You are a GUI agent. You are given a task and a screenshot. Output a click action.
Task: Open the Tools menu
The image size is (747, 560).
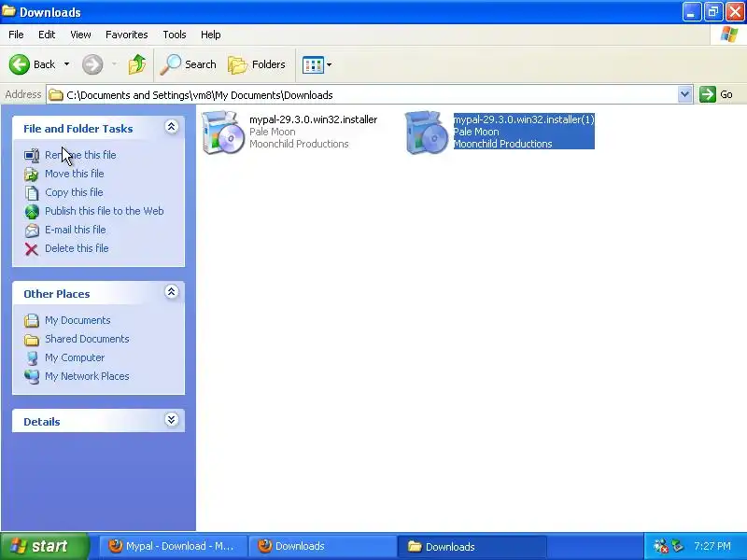[x=175, y=35]
